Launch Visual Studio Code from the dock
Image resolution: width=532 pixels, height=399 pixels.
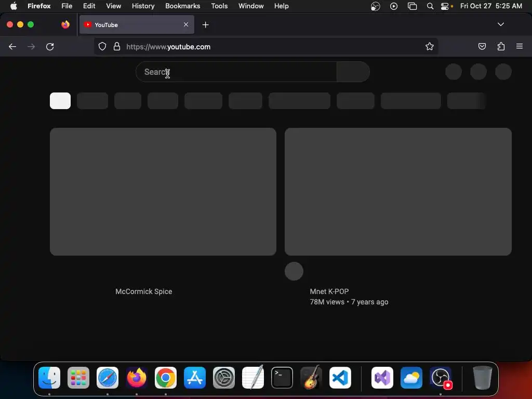click(x=340, y=378)
